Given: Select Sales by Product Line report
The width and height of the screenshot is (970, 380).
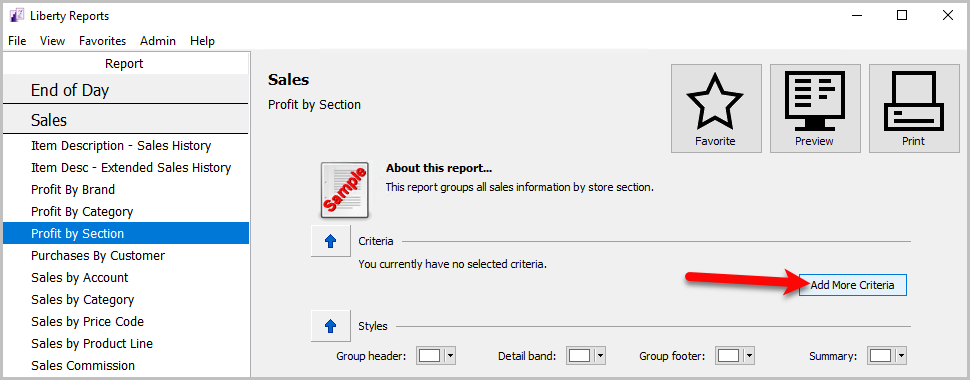Looking at the screenshot, I should tap(126, 343).
